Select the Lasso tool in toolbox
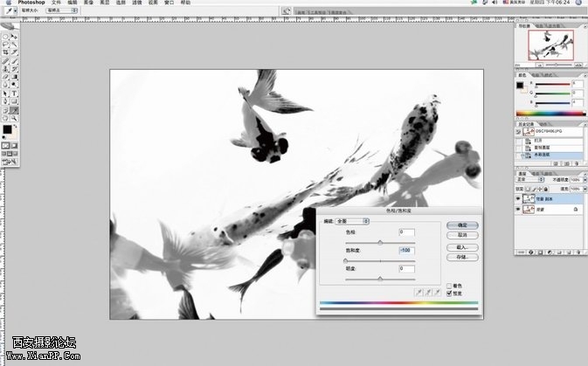 (6, 45)
